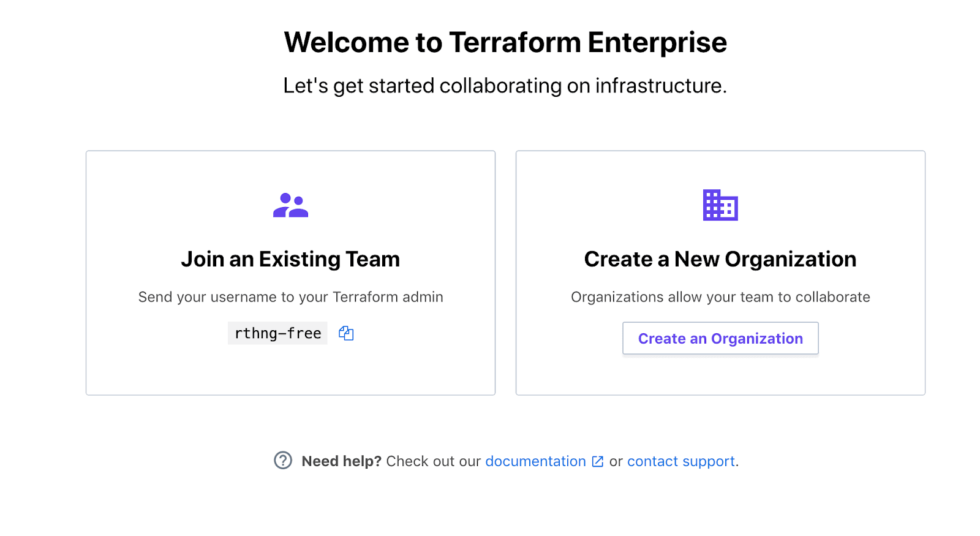Click the external link icon after documentation

[598, 461]
